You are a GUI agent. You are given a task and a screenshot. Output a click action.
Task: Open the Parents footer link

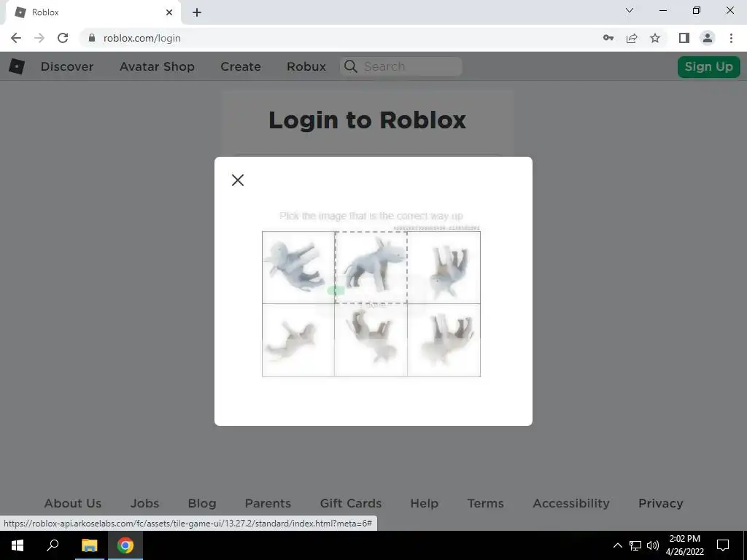point(268,503)
